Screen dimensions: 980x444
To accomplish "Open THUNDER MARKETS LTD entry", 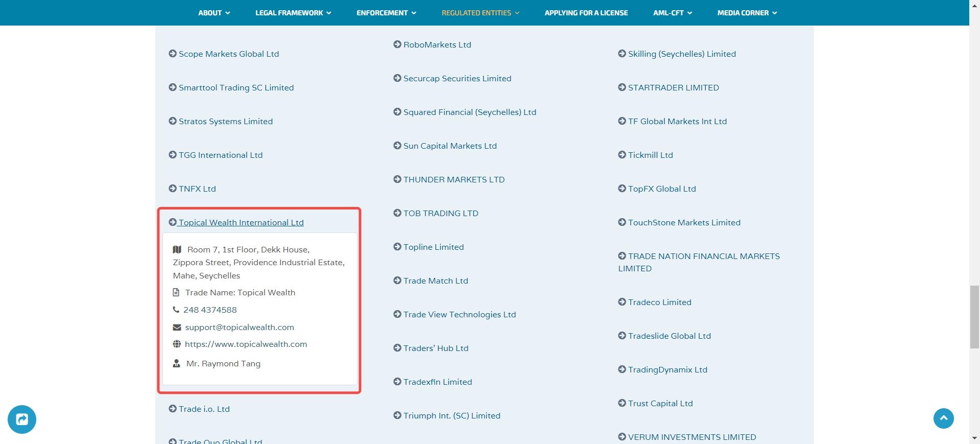I will tap(449, 179).
